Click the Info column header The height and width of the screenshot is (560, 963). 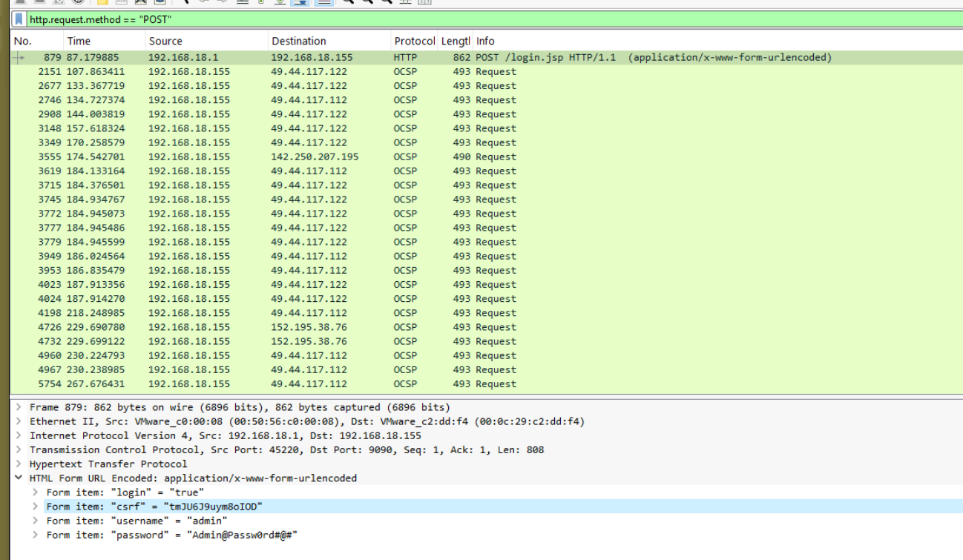click(x=485, y=41)
